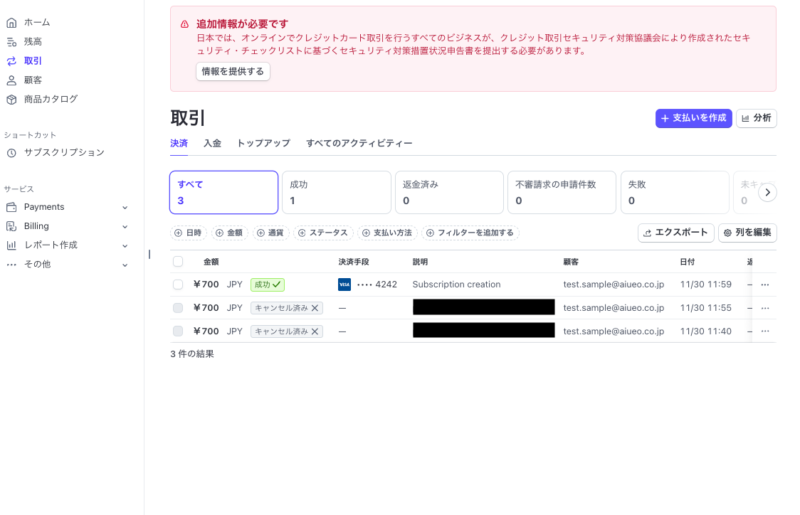The height and width of the screenshot is (515, 800).
Task: Open the more menu for 11/30 11:59 row
Action: [x=765, y=285]
